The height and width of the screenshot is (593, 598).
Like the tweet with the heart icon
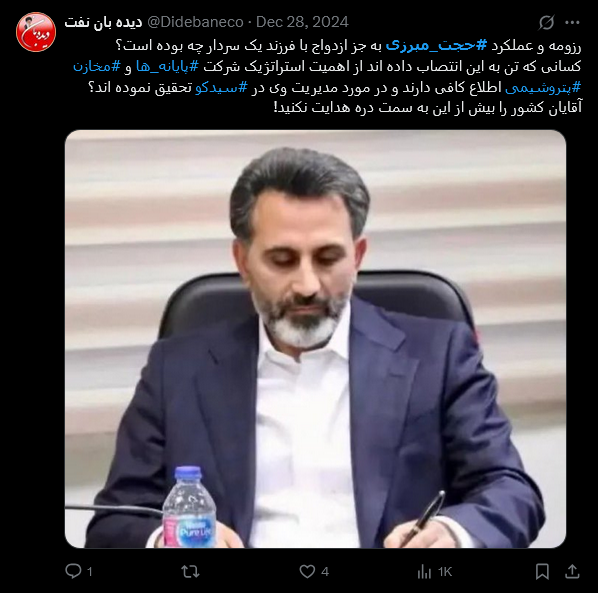click(x=307, y=571)
